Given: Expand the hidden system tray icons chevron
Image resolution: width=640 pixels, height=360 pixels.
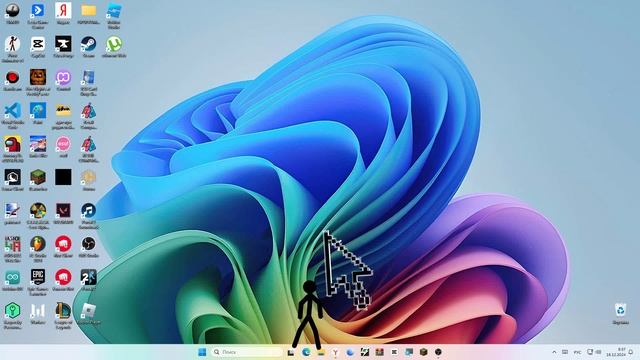Looking at the screenshot, I should (554, 352).
